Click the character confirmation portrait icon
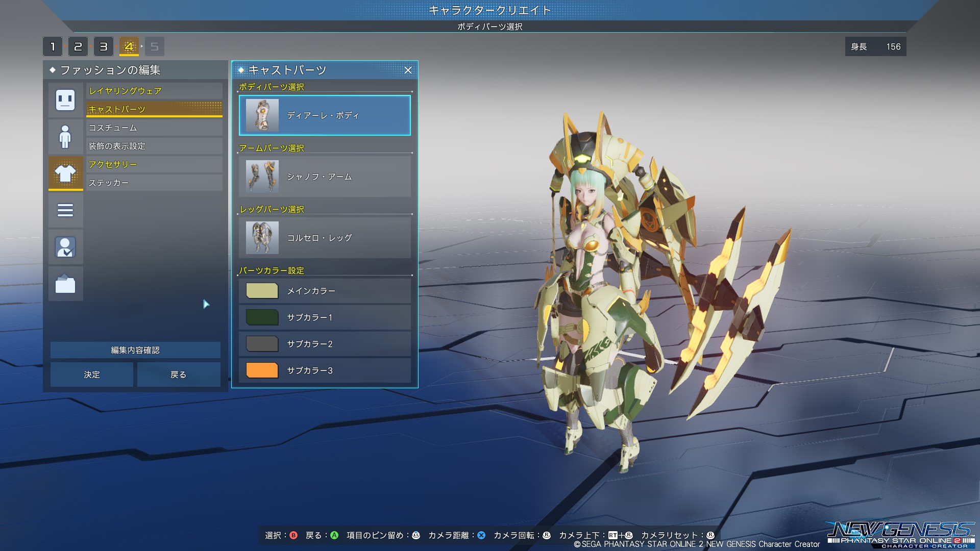 [x=65, y=247]
